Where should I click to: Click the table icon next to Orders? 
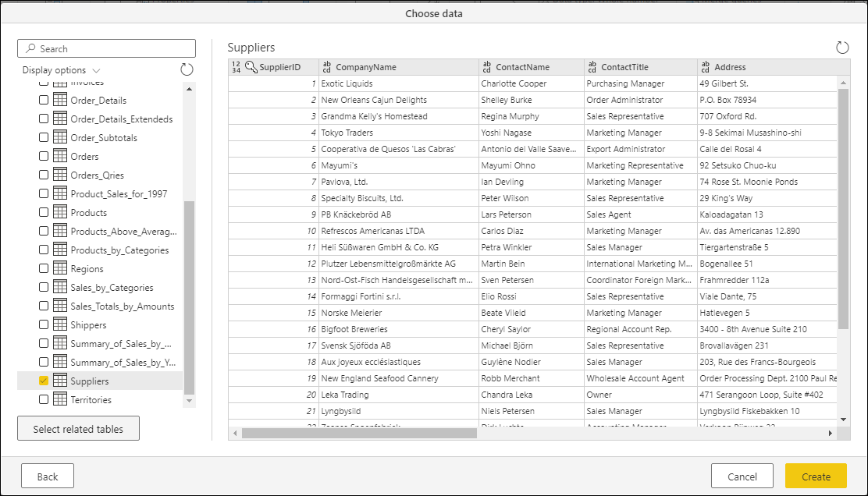coord(60,156)
